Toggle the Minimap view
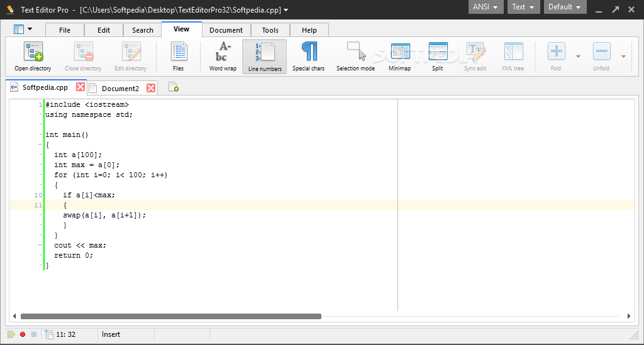This screenshot has height=345, width=644. pyautogui.click(x=399, y=56)
